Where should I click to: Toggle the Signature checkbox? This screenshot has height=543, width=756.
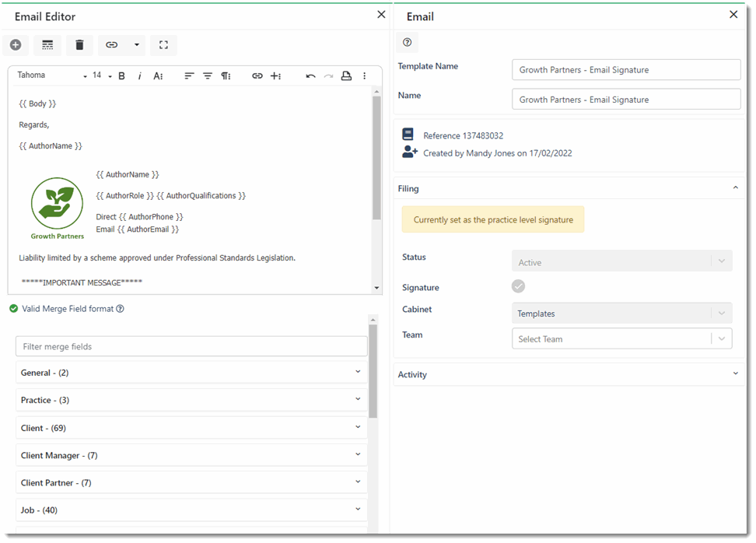click(518, 287)
